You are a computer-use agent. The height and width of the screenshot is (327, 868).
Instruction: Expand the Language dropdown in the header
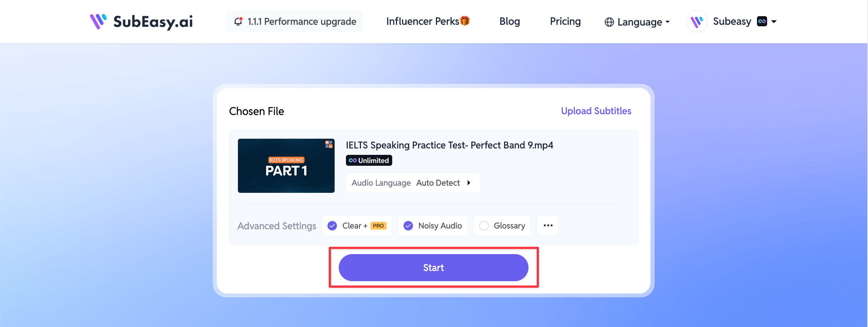(637, 22)
